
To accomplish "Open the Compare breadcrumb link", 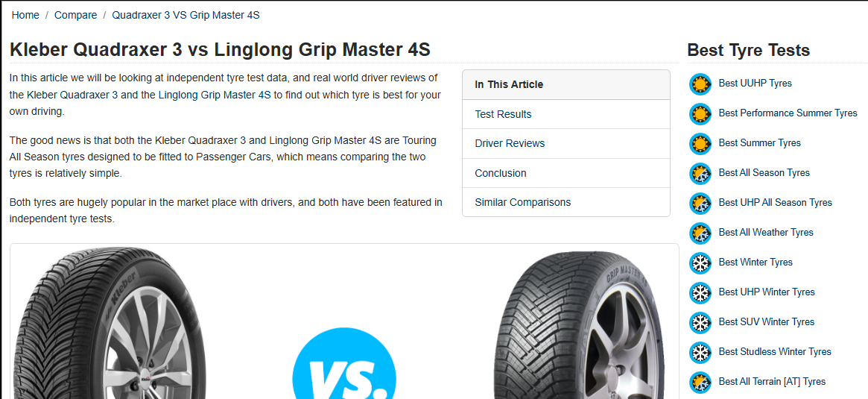I will [76, 15].
